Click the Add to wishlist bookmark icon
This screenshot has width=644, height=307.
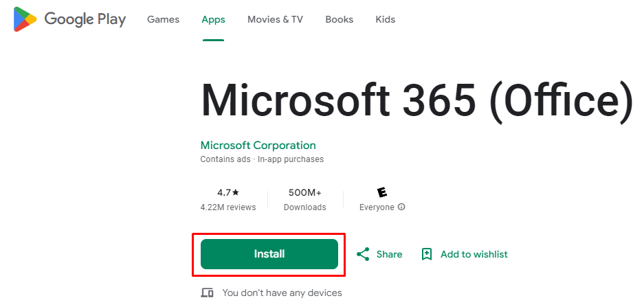pyautogui.click(x=427, y=255)
